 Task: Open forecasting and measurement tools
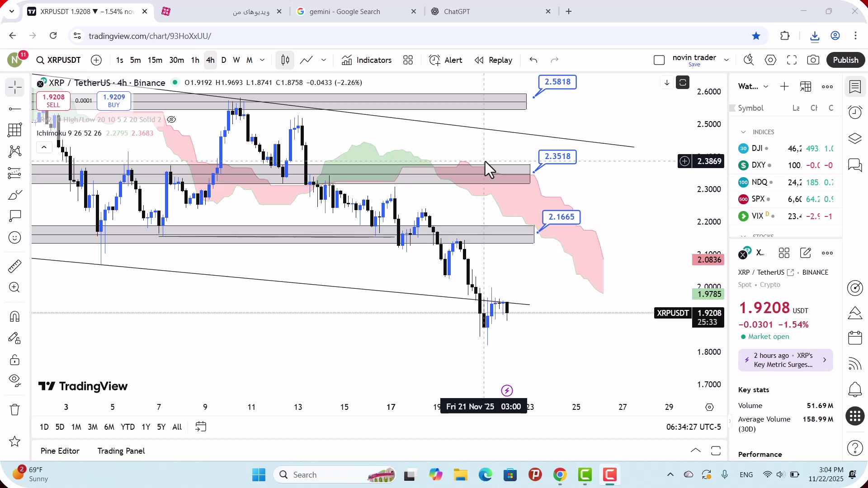pyautogui.click(x=15, y=173)
